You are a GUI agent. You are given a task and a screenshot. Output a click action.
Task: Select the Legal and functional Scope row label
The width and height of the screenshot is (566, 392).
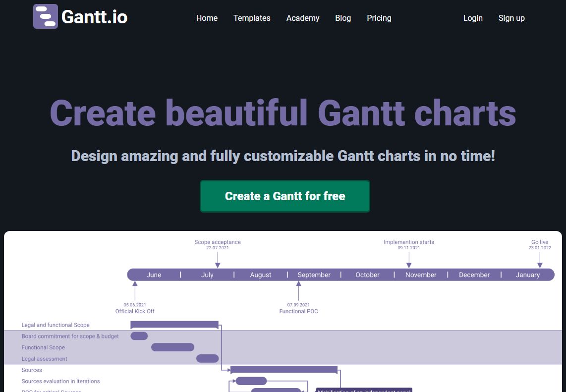point(56,325)
